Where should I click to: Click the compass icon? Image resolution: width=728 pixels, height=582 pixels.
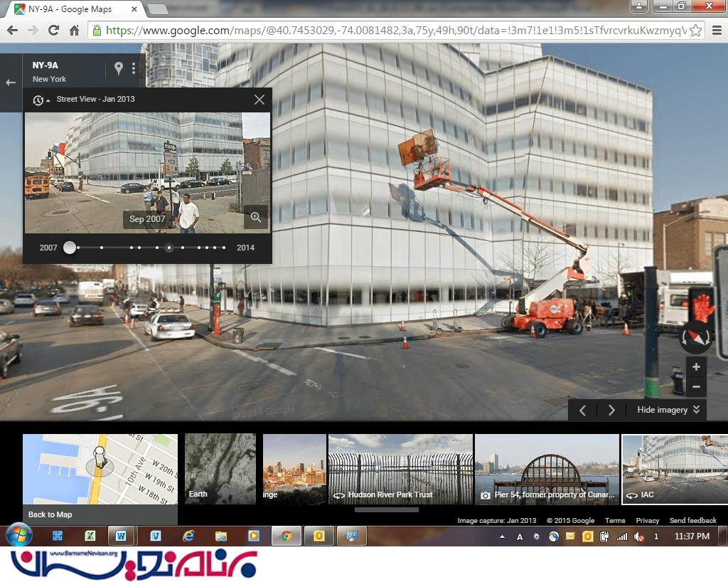coord(696,337)
